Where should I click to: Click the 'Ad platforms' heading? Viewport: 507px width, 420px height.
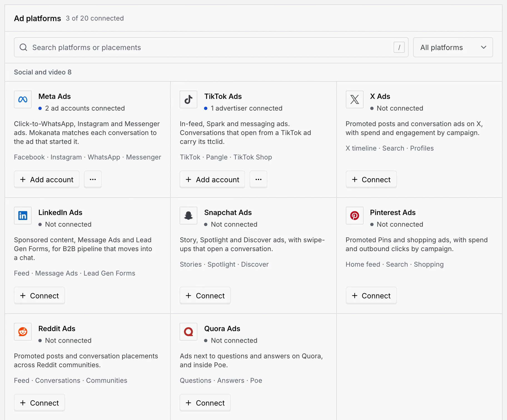click(x=38, y=18)
